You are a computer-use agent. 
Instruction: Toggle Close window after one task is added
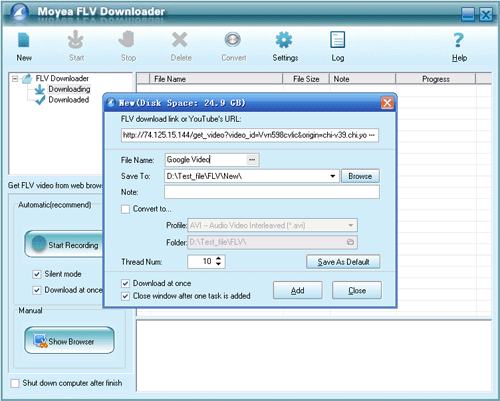(125, 296)
